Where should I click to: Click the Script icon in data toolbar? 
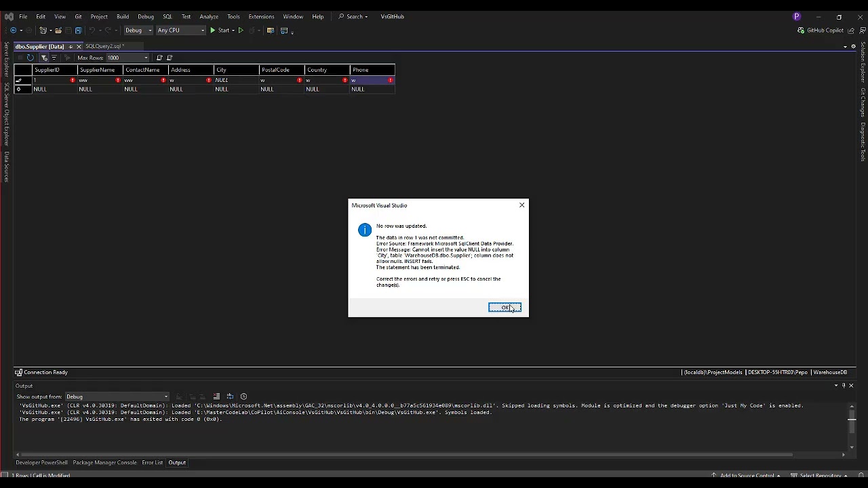[159, 58]
